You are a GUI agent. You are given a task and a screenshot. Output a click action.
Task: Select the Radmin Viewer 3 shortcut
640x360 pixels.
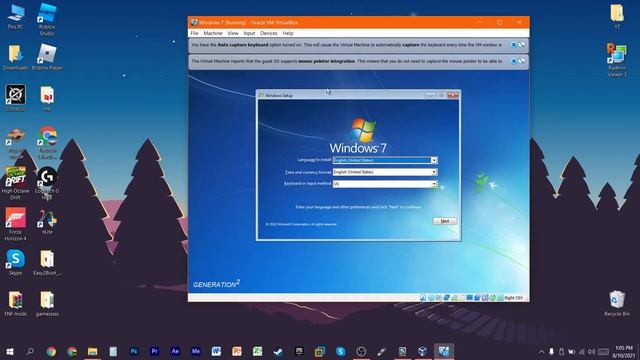[x=617, y=60]
